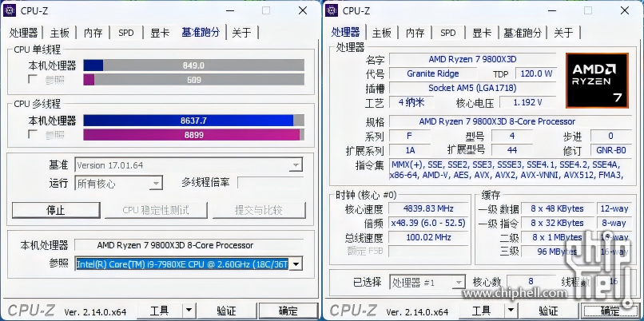644x321 pixels.
Task: Switch to 内存 tab in left window
Action: tap(93, 33)
